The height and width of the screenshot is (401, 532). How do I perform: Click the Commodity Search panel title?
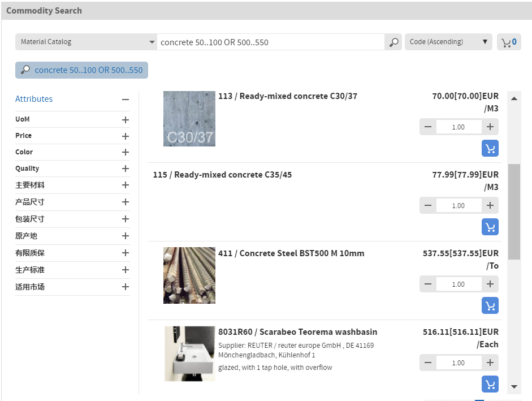tap(44, 11)
